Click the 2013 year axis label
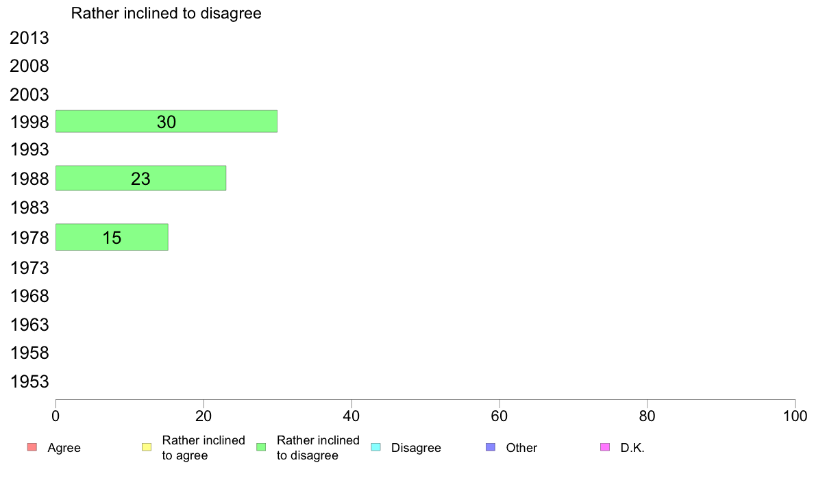The height and width of the screenshot is (504, 814). [29, 38]
